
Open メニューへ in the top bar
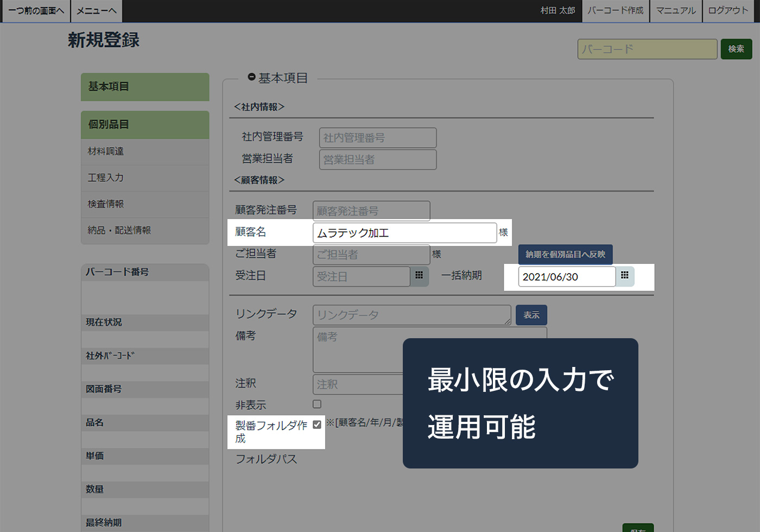coord(97,11)
